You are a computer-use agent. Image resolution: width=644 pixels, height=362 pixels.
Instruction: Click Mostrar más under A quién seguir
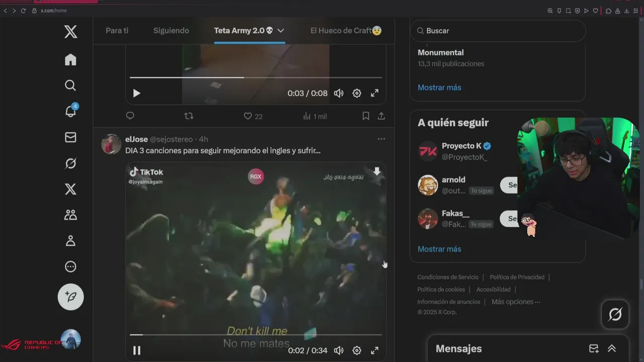439,249
